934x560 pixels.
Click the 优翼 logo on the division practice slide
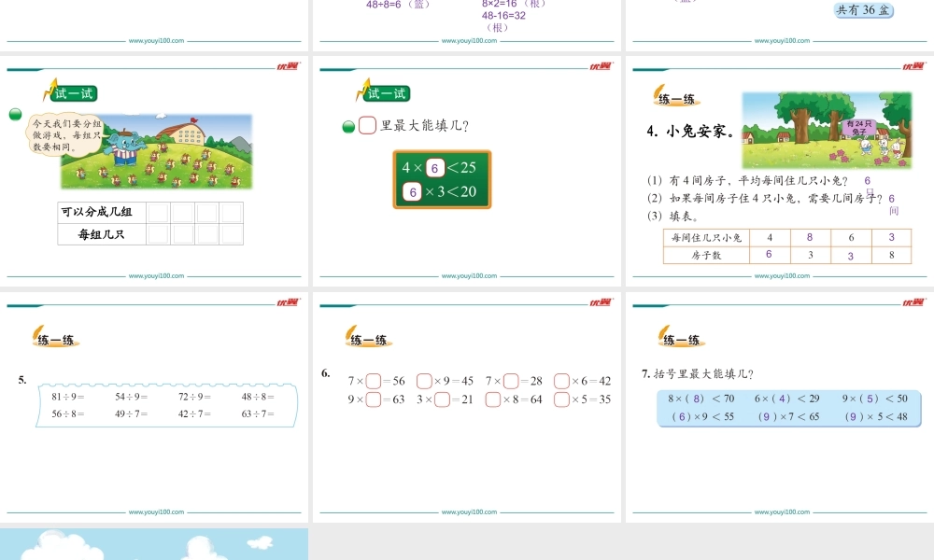[290, 303]
